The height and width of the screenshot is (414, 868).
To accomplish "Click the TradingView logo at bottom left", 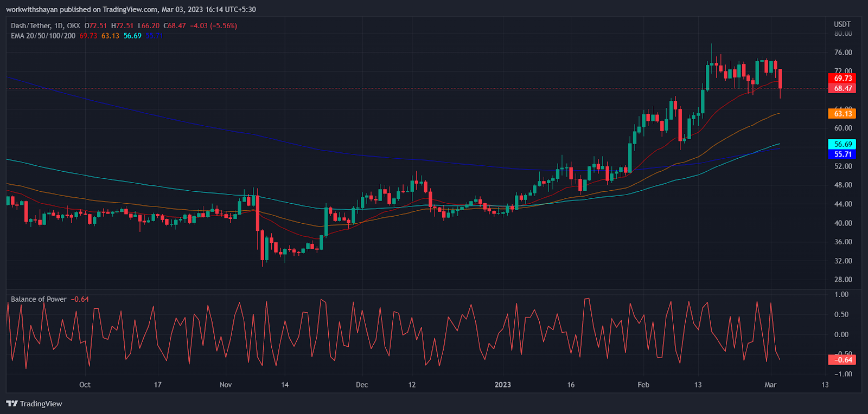I will point(34,404).
